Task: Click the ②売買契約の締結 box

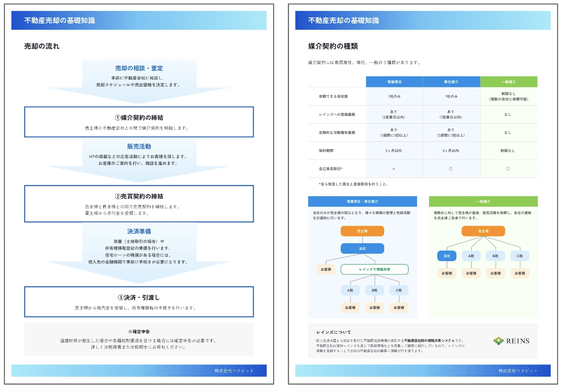Action: tap(139, 204)
